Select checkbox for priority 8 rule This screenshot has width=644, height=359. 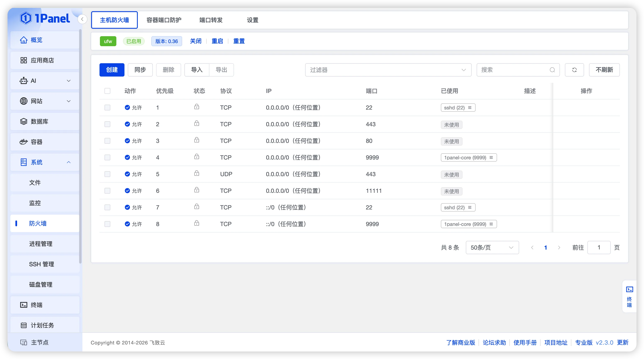pyautogui.click(x=107, y=224)
